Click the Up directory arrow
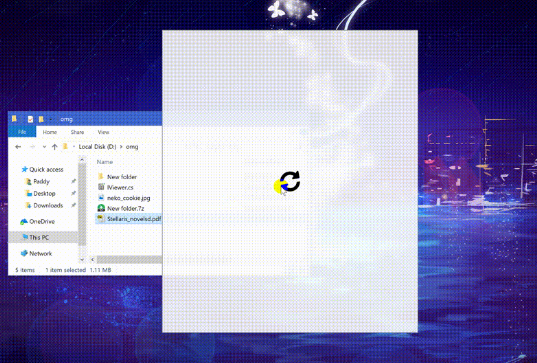This screenshot has width=537, height=363. click(54, 147)
